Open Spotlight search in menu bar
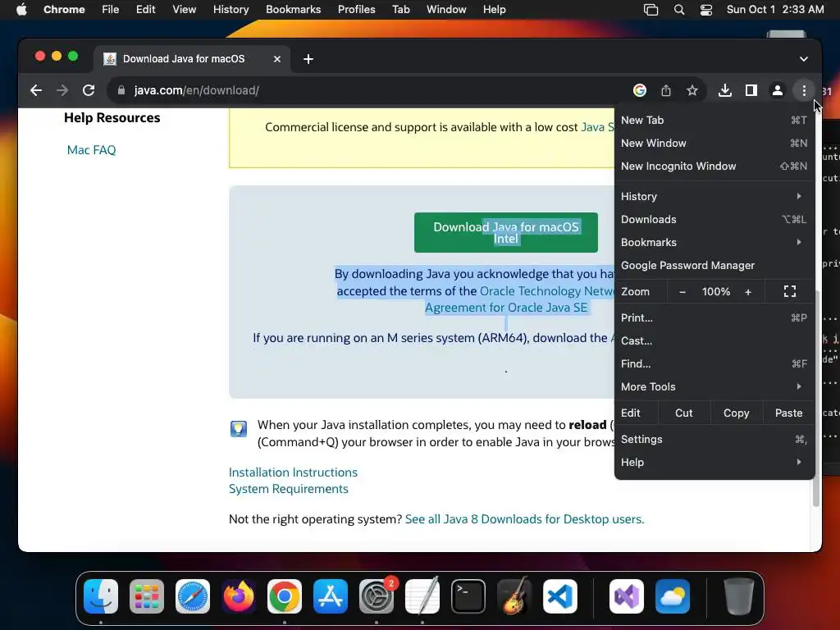Screen dimensions: 840x630 [x=678, y=10]
